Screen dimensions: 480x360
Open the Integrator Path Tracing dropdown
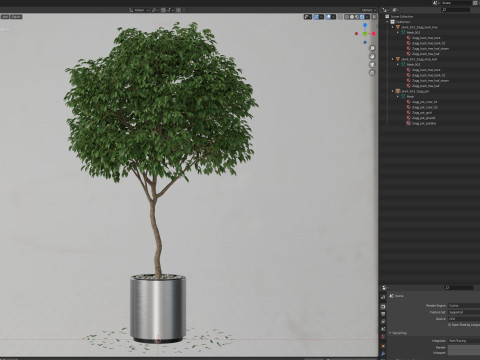[x=464, y=341]
